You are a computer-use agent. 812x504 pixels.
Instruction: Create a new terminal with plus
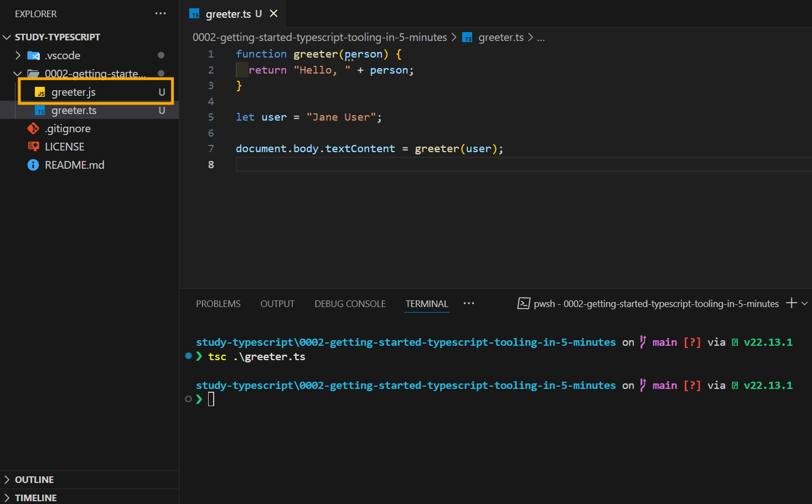click(x=792, y=303)
